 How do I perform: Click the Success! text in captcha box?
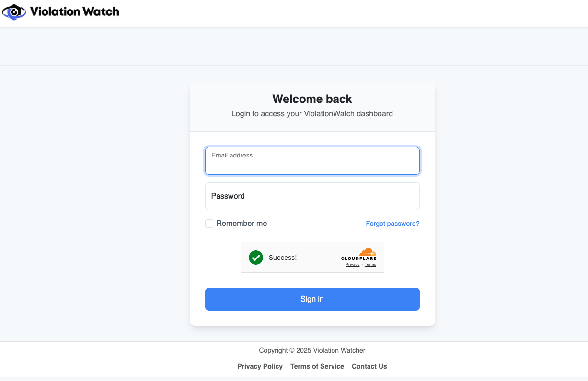(283, 258)
